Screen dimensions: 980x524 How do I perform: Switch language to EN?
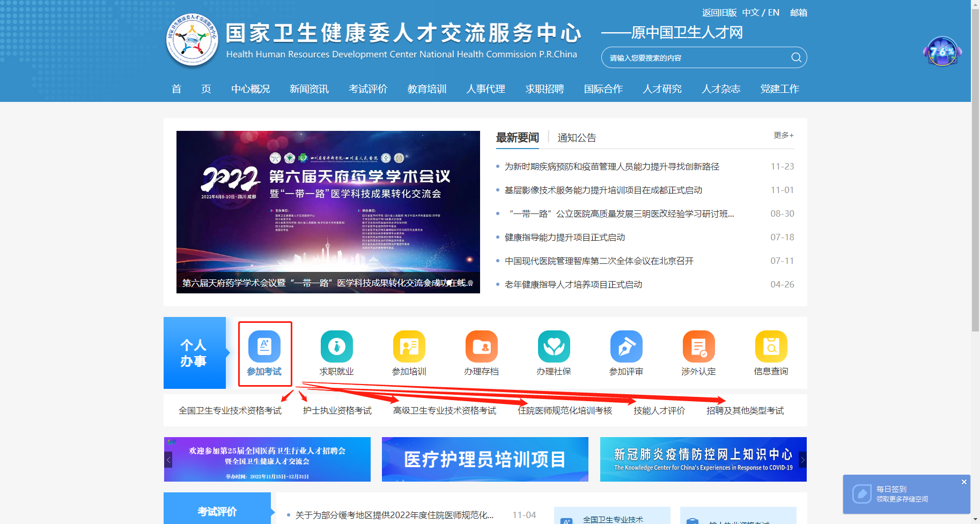tap(773, 12)
